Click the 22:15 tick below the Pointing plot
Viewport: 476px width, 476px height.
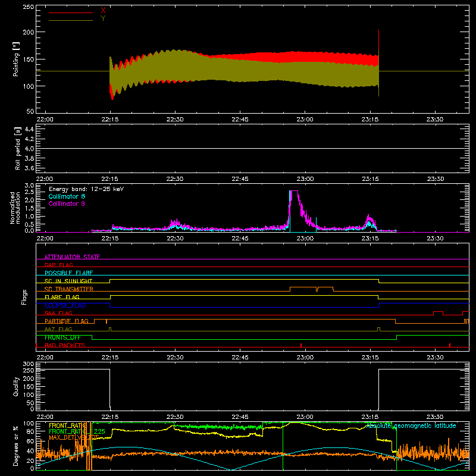click(x=110, y=120)
